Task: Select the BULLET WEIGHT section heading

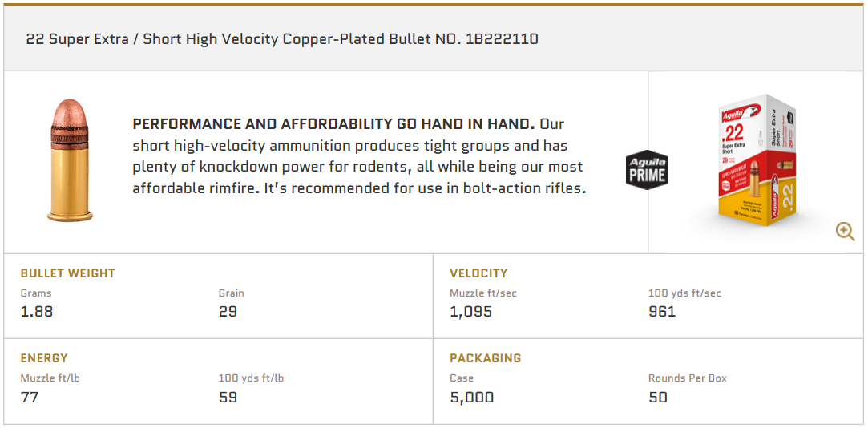Action: (68, 273)
